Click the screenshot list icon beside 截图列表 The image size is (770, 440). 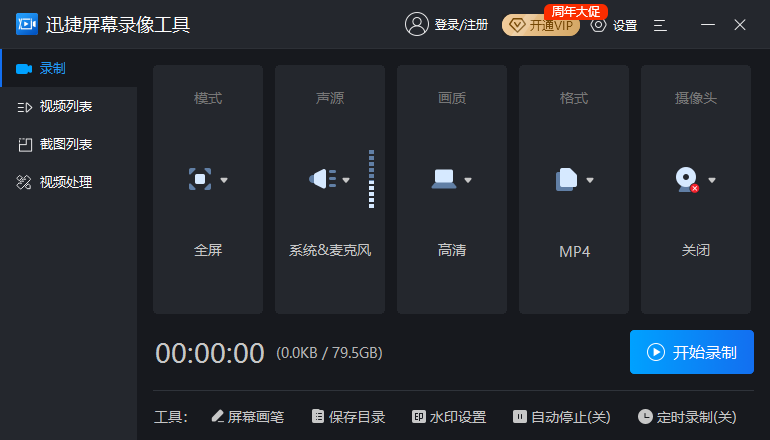(25, 144)
